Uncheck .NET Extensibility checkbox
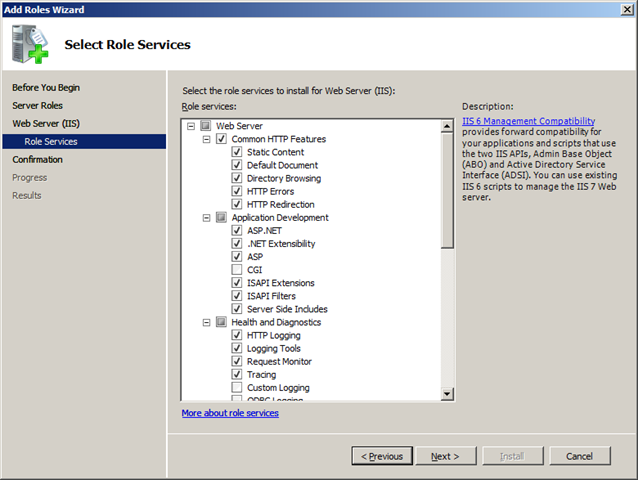 (237, 243)
